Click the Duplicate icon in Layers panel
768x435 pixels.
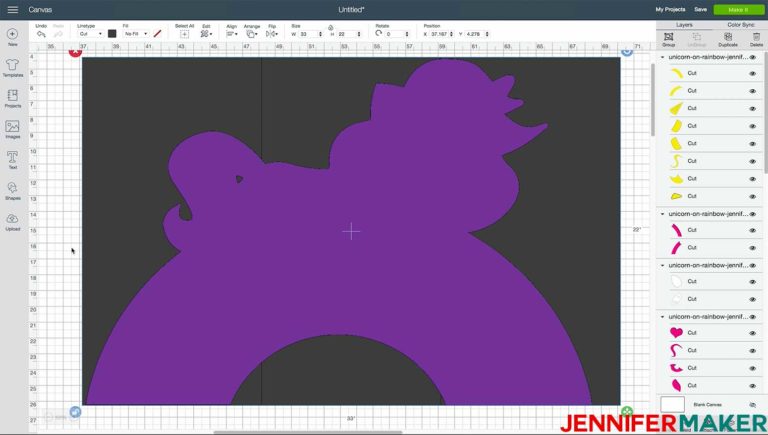tap(728, 37)
